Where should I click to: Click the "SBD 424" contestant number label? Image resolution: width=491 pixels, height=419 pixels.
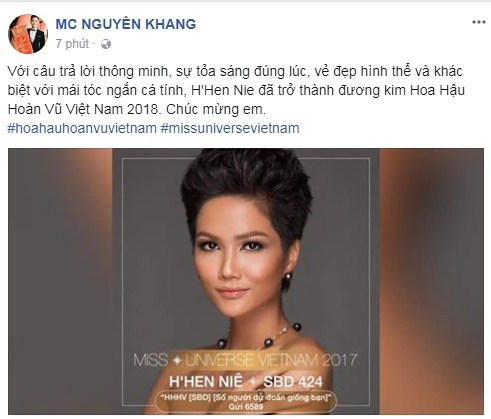(x=293, y=382)
